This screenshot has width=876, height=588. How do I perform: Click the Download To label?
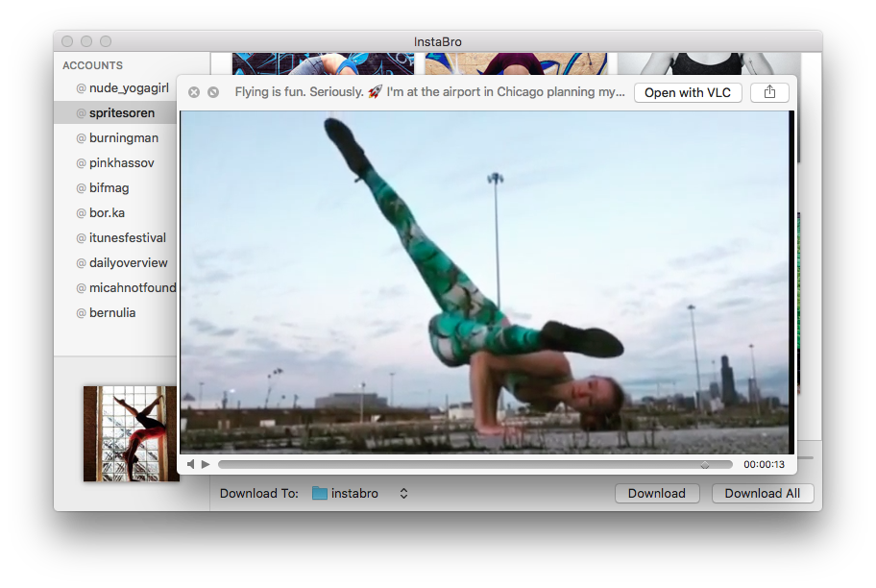(259, 494)
